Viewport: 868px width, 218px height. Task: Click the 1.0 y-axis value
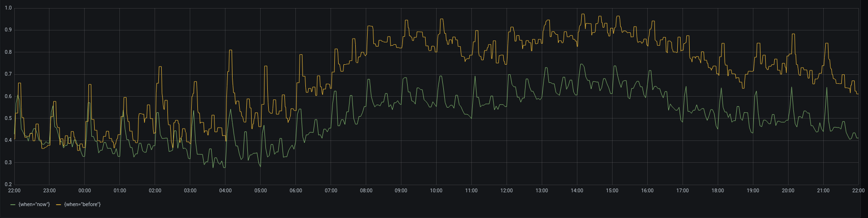pyautogui.click(x=9, y=8)
